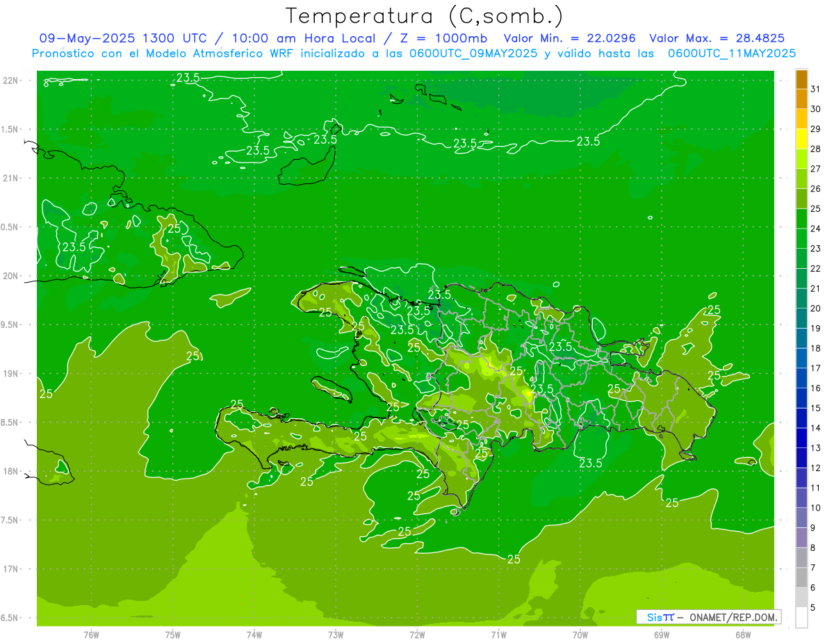Viewport: 834px width, 644px height.
Task: Click the '7.5N' latitude axis label
Action: tap(10, 520)
